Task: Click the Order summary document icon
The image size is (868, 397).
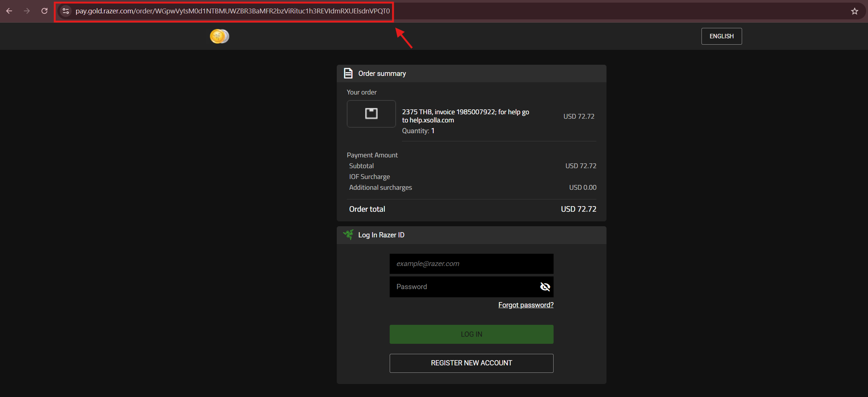Action: pos(348,73)
